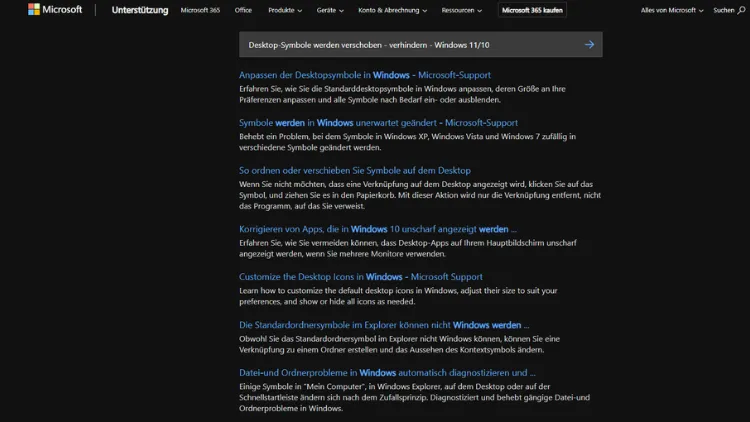
Task: Click text starting 'Learn how to customize the default'
Action: 398,296
